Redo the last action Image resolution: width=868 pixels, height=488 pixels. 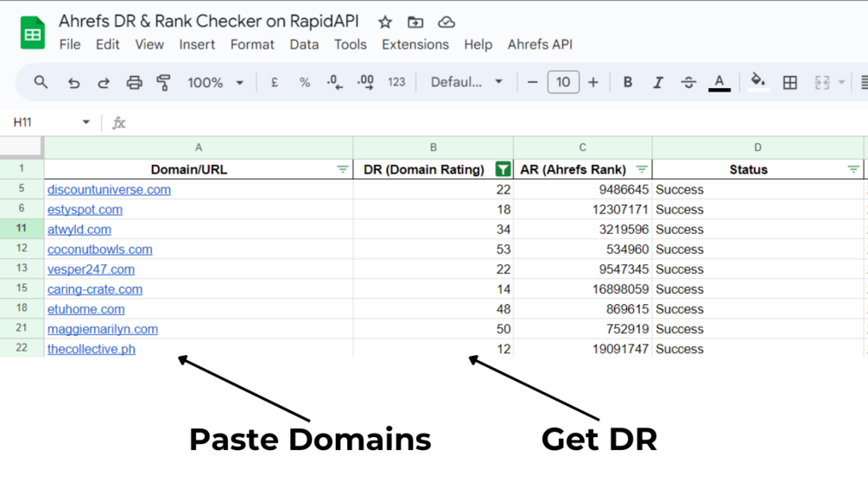click(x=103, y=82)
